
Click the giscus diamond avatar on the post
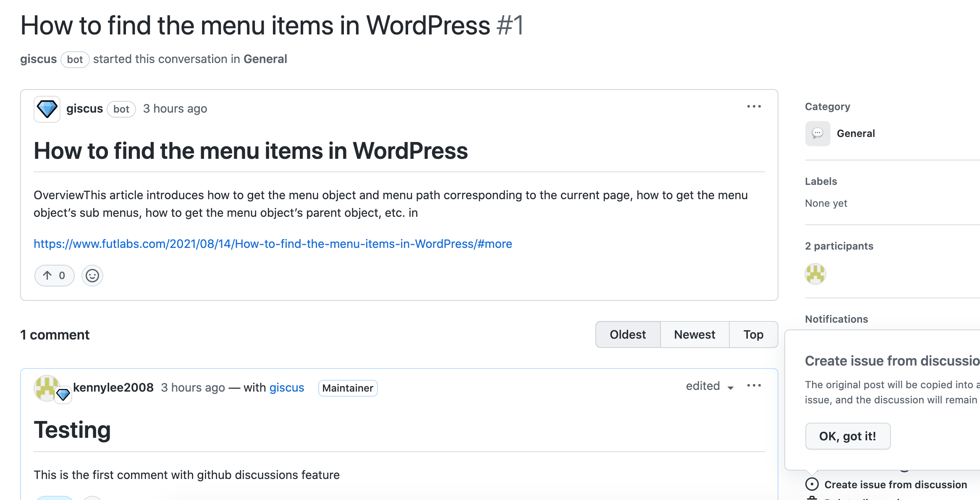coord(47,109)
